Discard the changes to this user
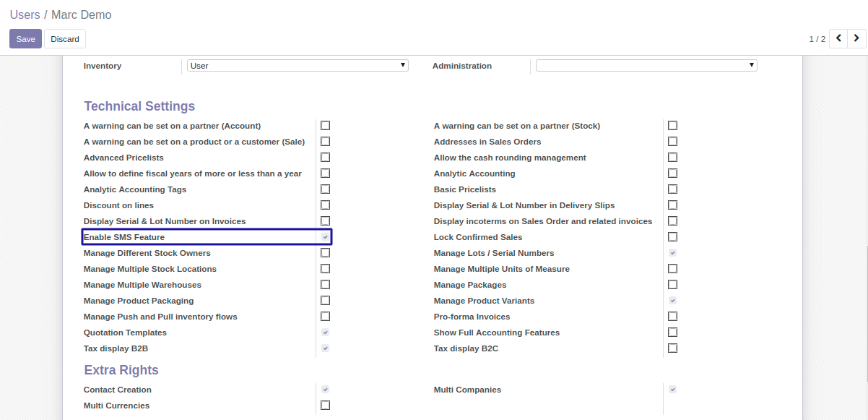This screenshot has height=420, width=868. pyautogui.click(x=65, y=39)
